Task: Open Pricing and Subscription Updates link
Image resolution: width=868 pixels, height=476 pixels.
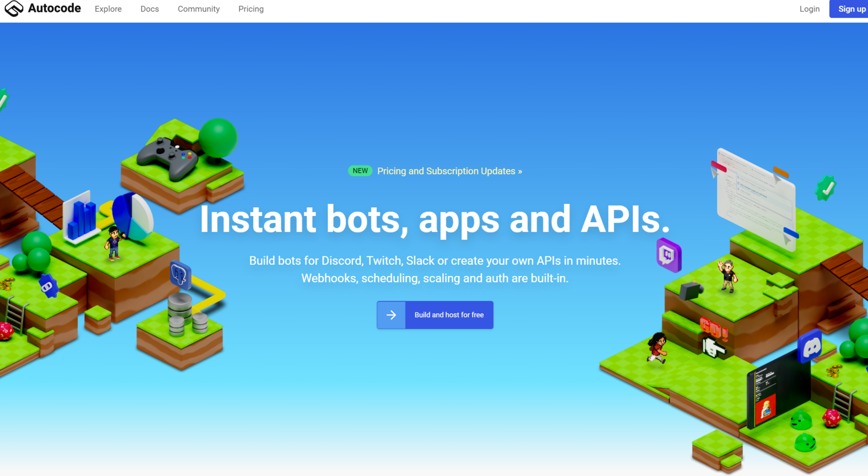Action: 450,171
